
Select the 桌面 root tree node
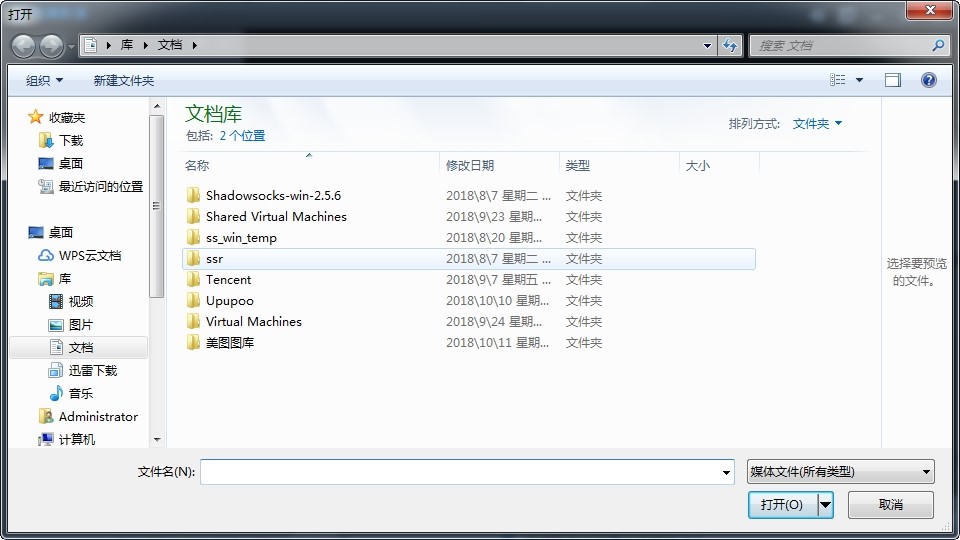[x=51, y=232]
